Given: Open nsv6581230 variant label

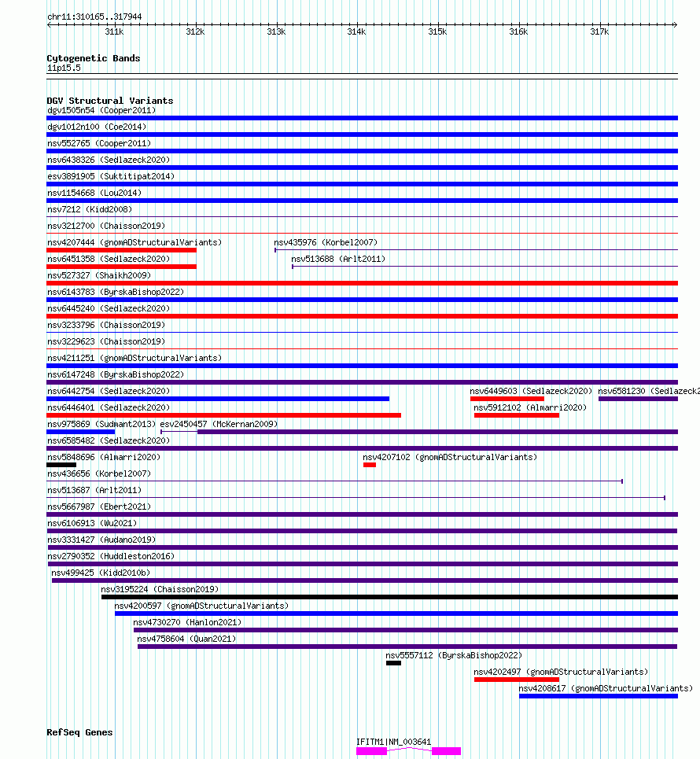Looking at the screenshot, I should [649, 391].
